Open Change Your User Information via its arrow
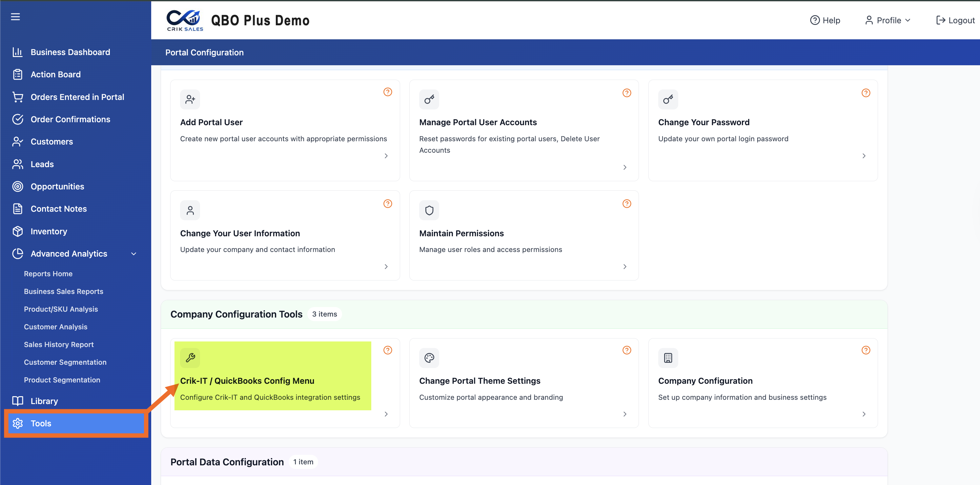 click(386, 267)
